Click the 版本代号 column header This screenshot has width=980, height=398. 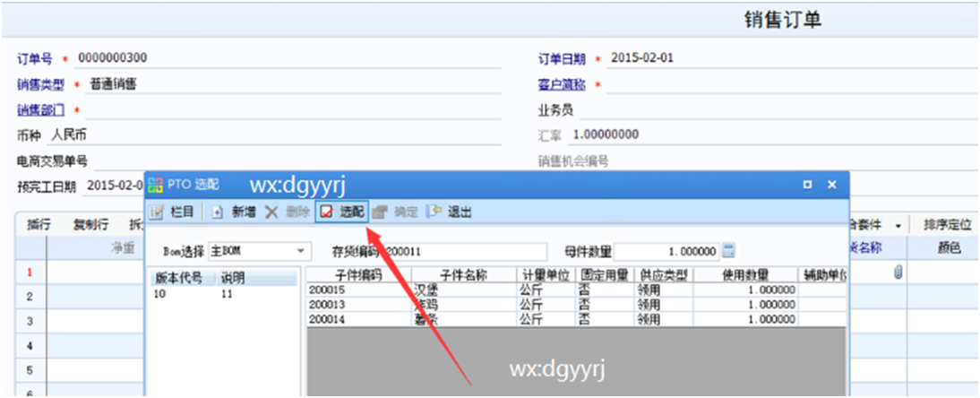coord(178,278)
